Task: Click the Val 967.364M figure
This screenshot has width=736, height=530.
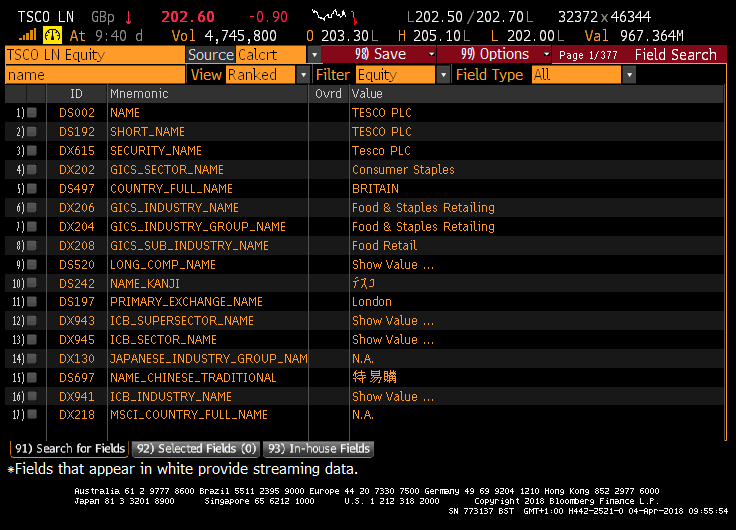Action: click(x=634, y=36)
